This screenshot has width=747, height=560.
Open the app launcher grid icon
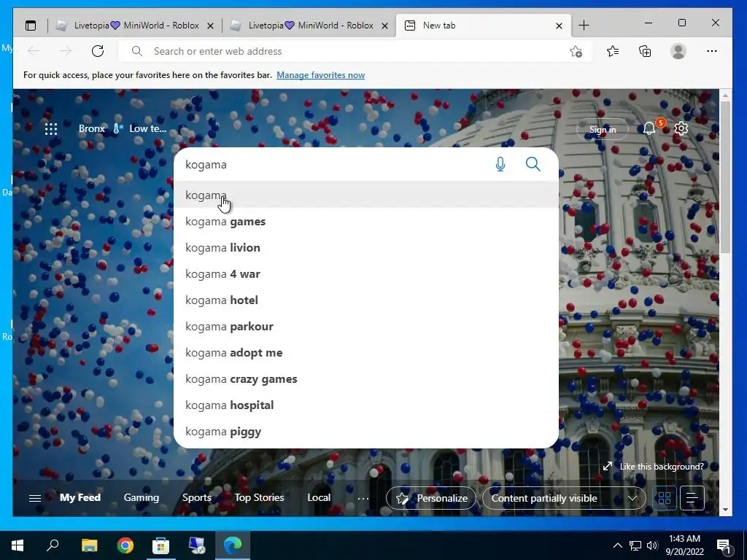[51, 128]
